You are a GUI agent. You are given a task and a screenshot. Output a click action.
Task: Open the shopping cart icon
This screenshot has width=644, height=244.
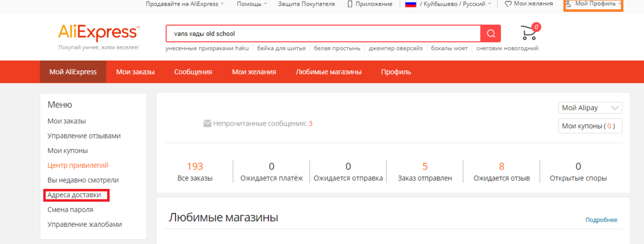529,33
